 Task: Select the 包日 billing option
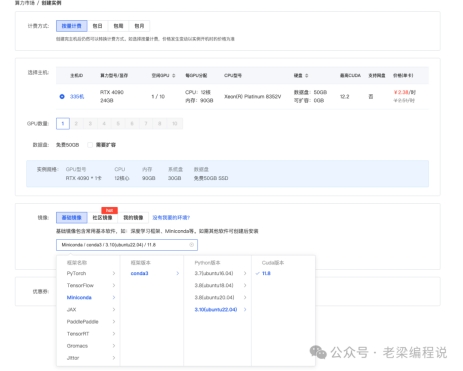click(97, 26)
